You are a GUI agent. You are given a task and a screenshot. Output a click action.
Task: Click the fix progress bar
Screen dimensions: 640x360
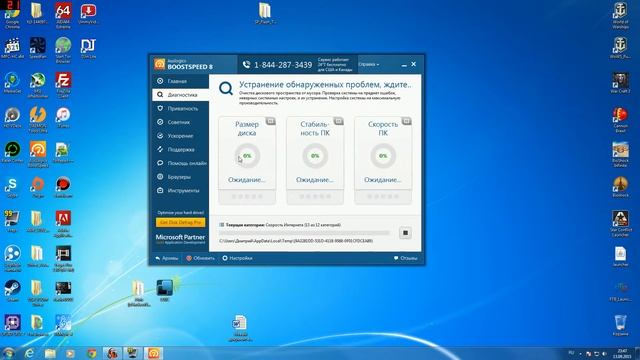(x=304, y=233)
